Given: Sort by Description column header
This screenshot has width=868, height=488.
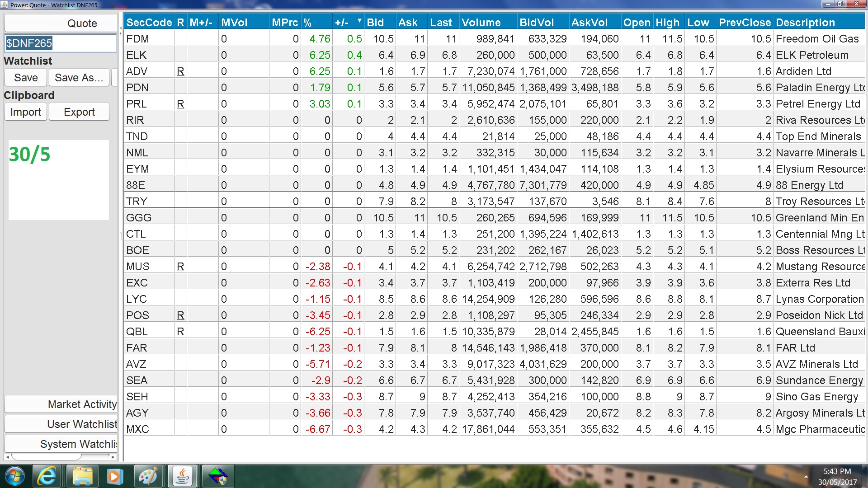Looking at the screenshot, I should click(x=819, y=23).
